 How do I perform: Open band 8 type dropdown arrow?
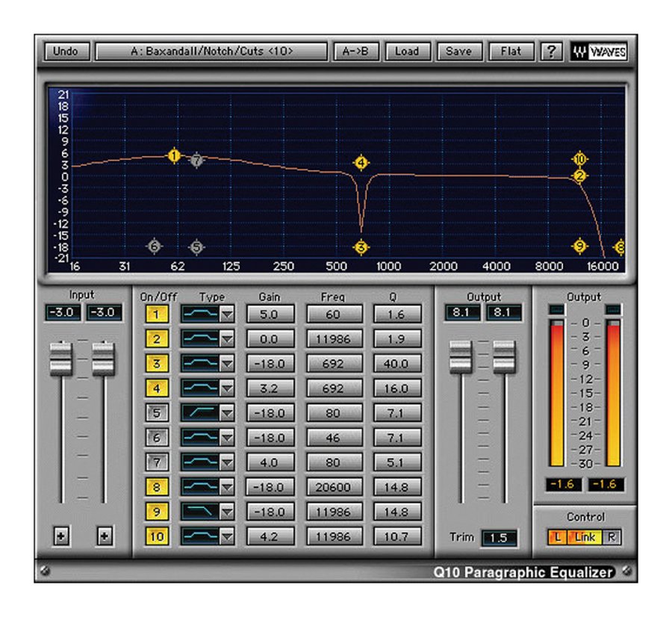pyautogui.click(x=227, y=487)
